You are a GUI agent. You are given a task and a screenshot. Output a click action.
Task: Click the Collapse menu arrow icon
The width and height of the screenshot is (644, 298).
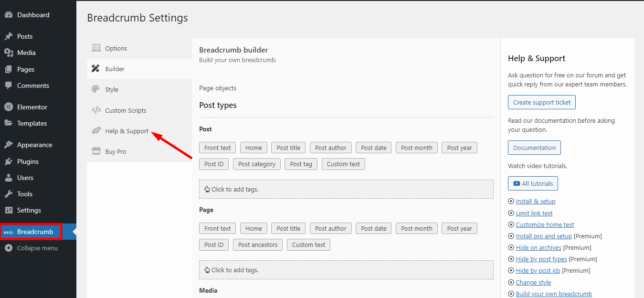(x=9, y=248)
